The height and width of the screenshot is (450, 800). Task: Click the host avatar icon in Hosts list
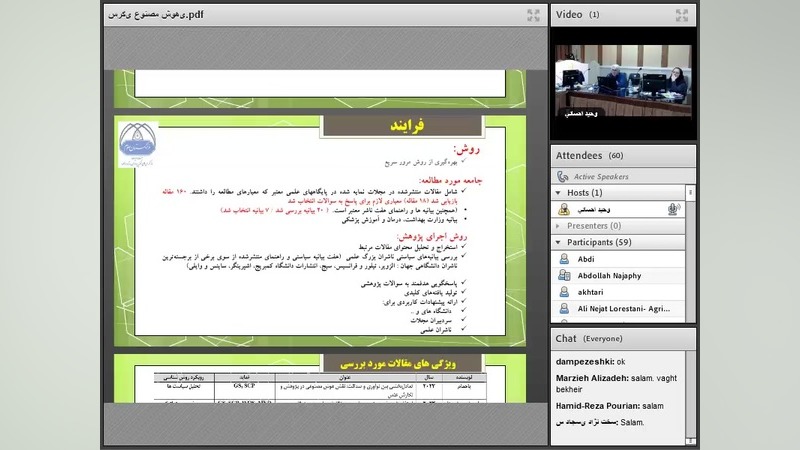tap(564, 209)
